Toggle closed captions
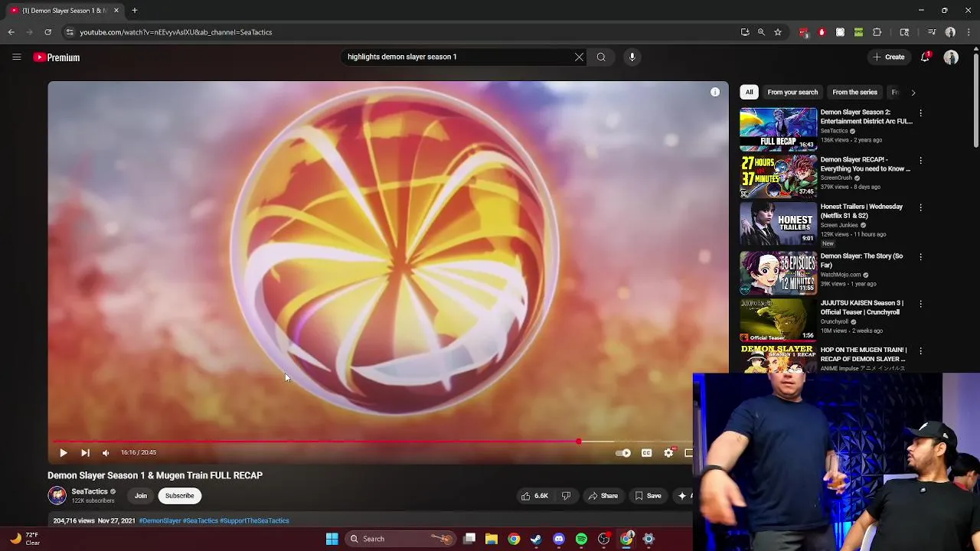The height and width of the screenshot is (551, 980). point(646,453)
